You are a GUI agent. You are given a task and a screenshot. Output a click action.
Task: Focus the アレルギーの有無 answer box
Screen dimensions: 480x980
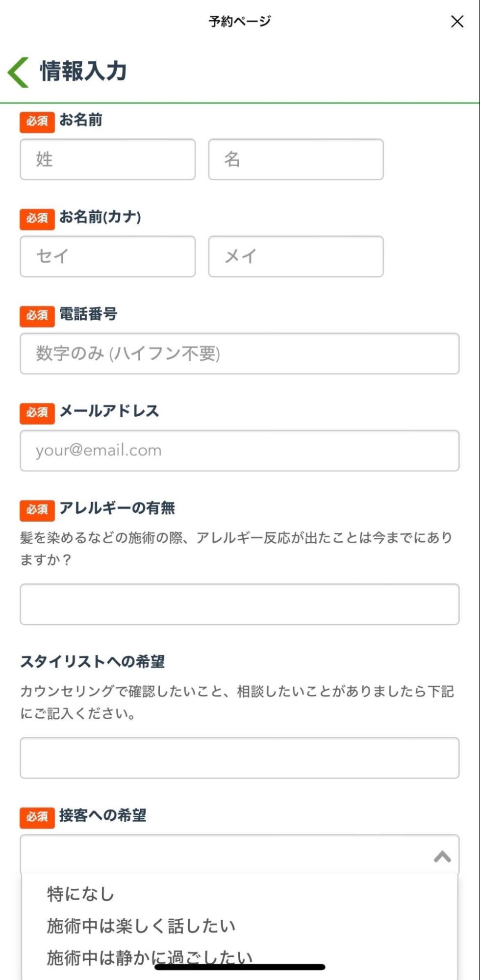239,604
